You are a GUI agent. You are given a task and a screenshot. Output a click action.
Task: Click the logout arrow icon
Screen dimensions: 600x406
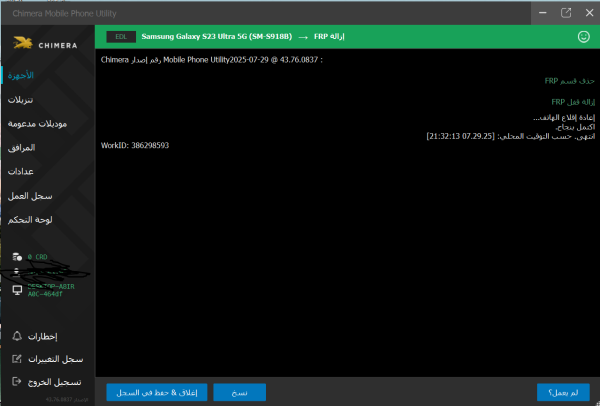coord(17,382)
